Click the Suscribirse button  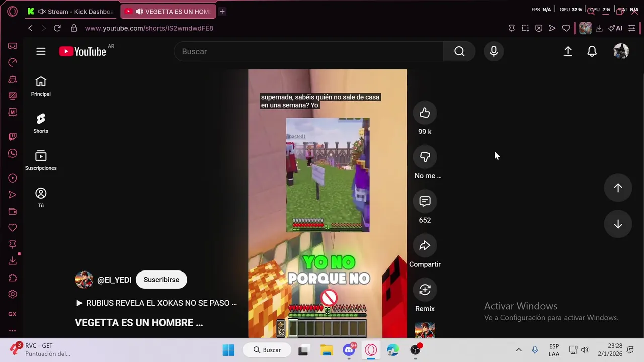click(x=162, y=280)
